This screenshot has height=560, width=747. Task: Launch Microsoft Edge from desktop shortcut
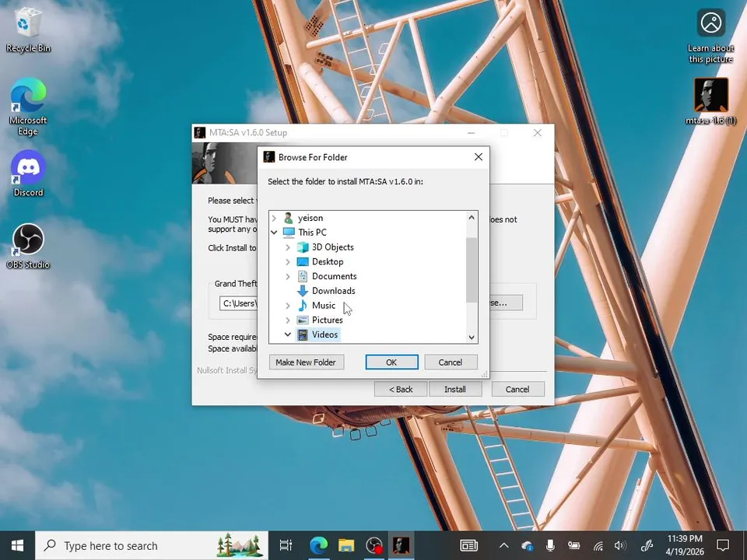[28, 107]
